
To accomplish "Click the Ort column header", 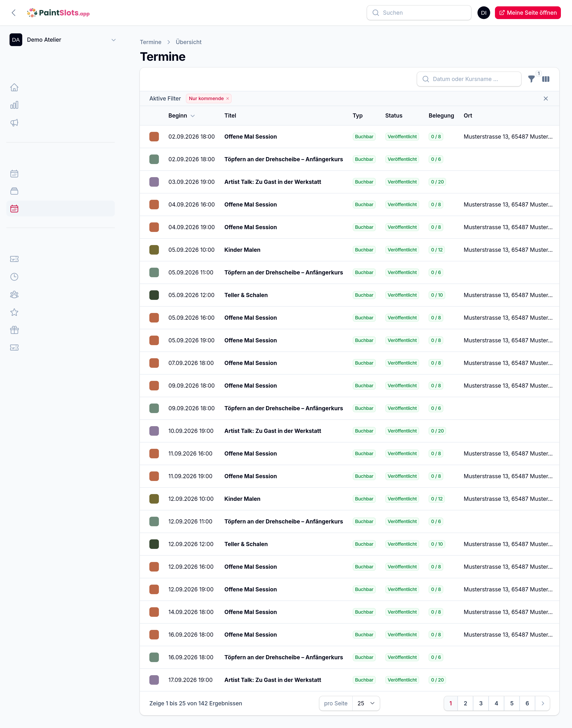I will (x=468, y=116).
